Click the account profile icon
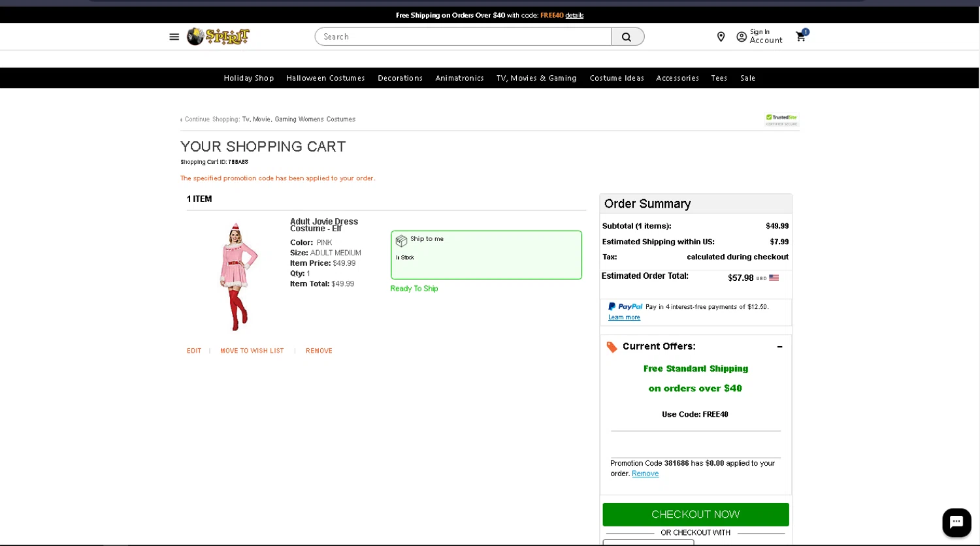Viewport: 980px width, 546px height. click(x=742, y=37)
